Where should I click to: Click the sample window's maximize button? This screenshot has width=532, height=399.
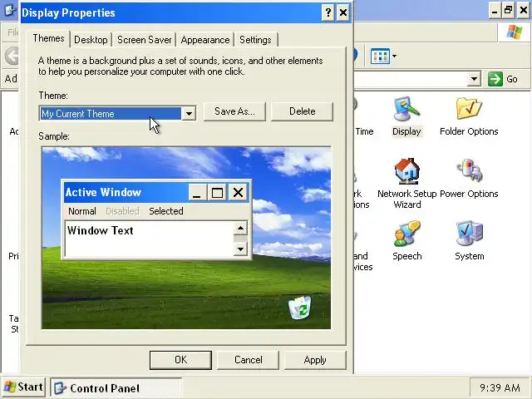point(217,192)
